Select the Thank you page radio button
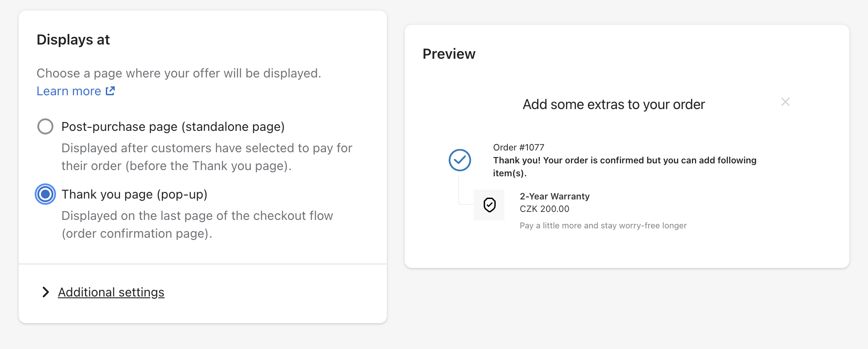868x349 pixels. point(45,194)
